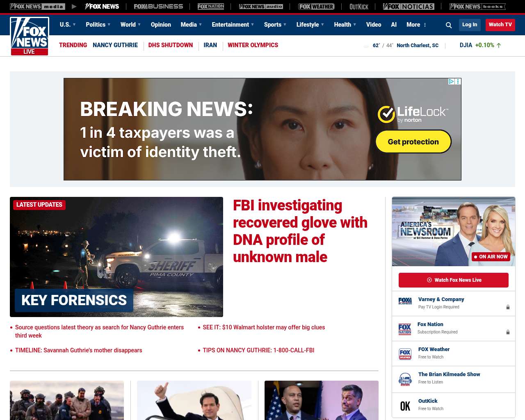
Task: Open the OutKick Free to Watch listing
Action: tap(454, 405)
